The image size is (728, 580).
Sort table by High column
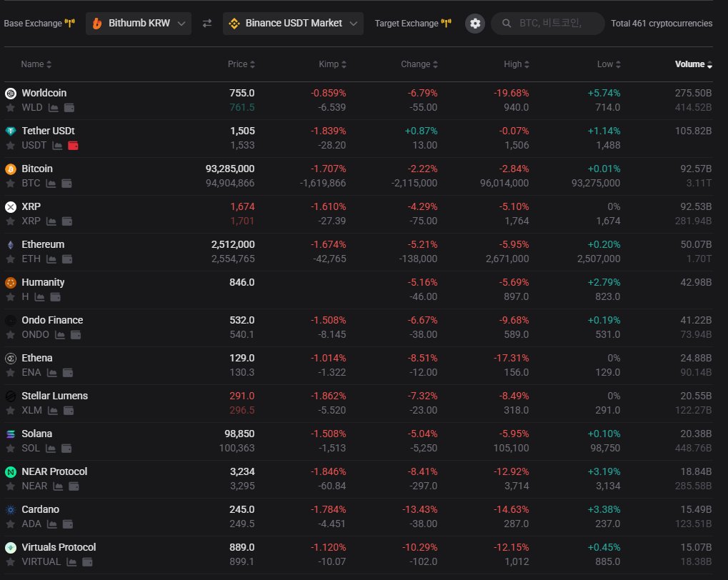tap(517, 64)
